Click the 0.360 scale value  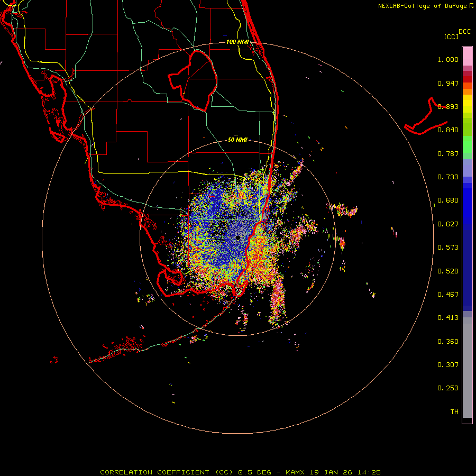448,342
